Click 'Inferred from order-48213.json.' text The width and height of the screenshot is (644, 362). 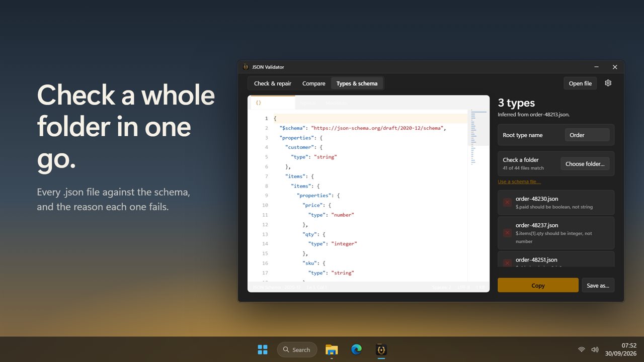533,115
